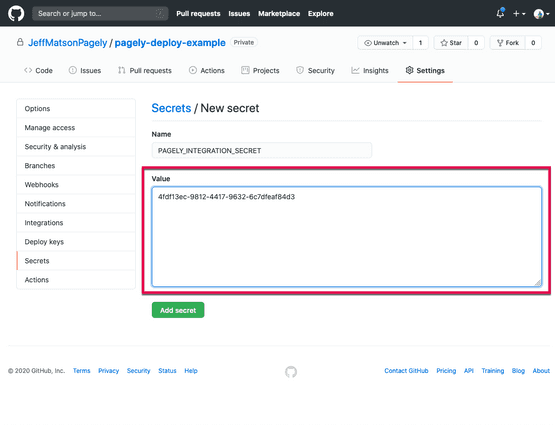Switch to the repository Pull requests tab
The height and width of the screenshot is (425, 555).
point(144,70)
